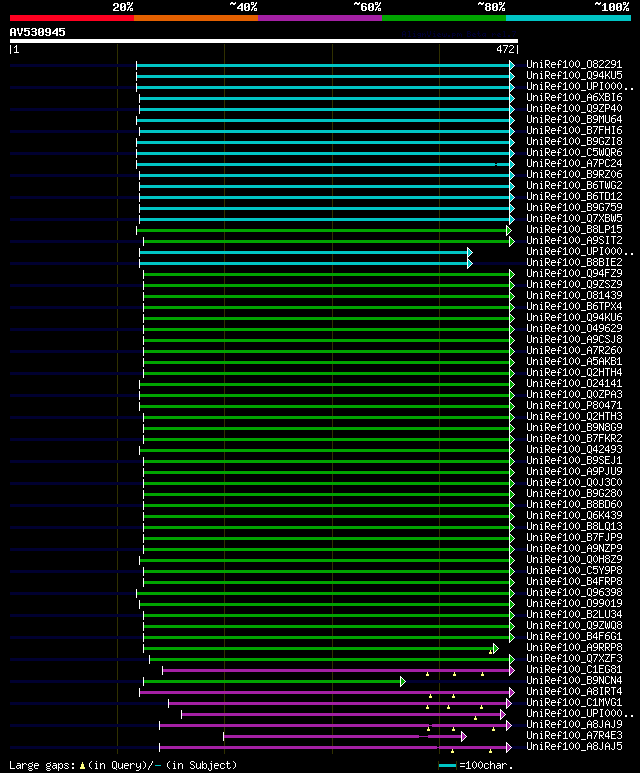The height and width of the screenshot is (773, 640).
Task: Click the arrowhead ending UniRef100_B8BIE2 alignment
Action: 470,263
